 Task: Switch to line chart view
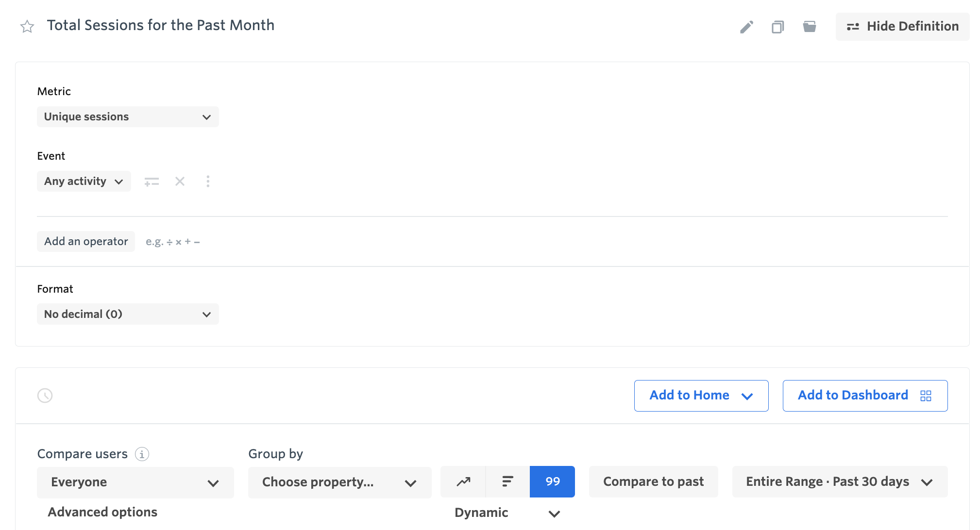click(x=463, y=481)
